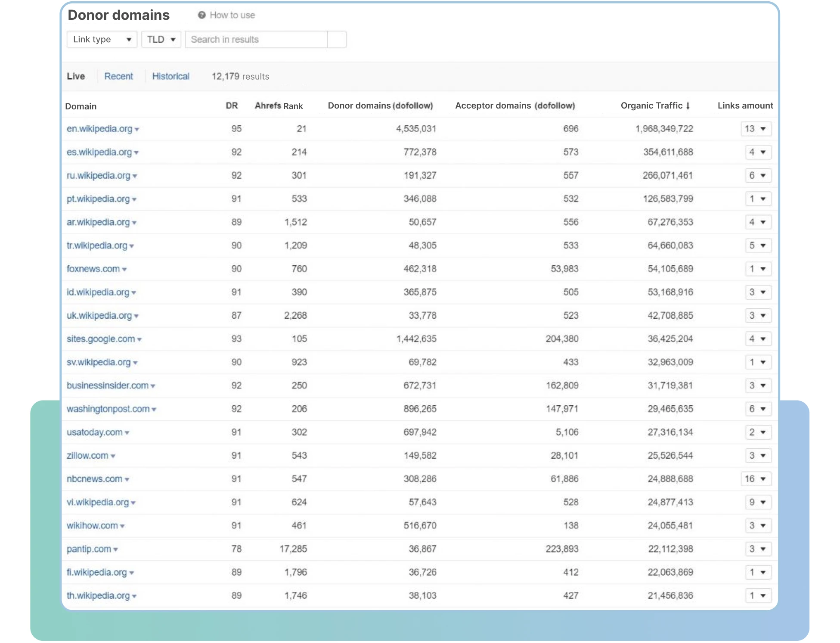Select organic traffic value 1,968,349,722

tap(664, 129)
